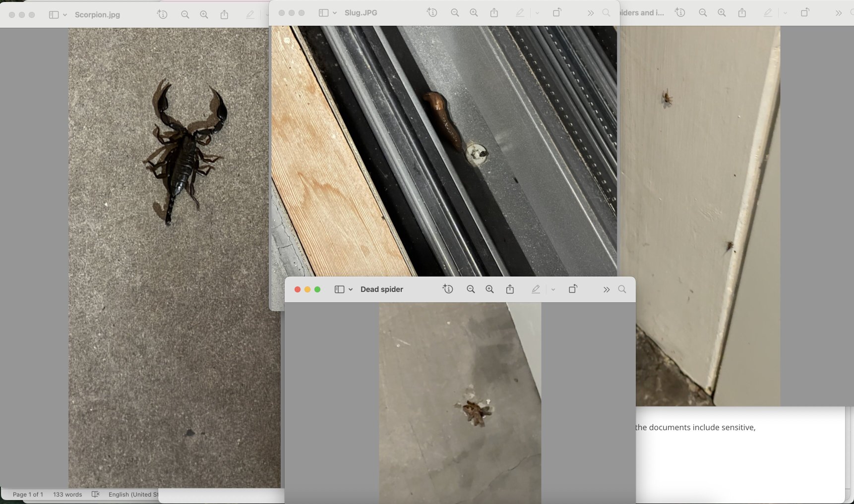Show more toolbar items in Dead spider
Screen dimensions: 854x504
click(x=606, y=289)
